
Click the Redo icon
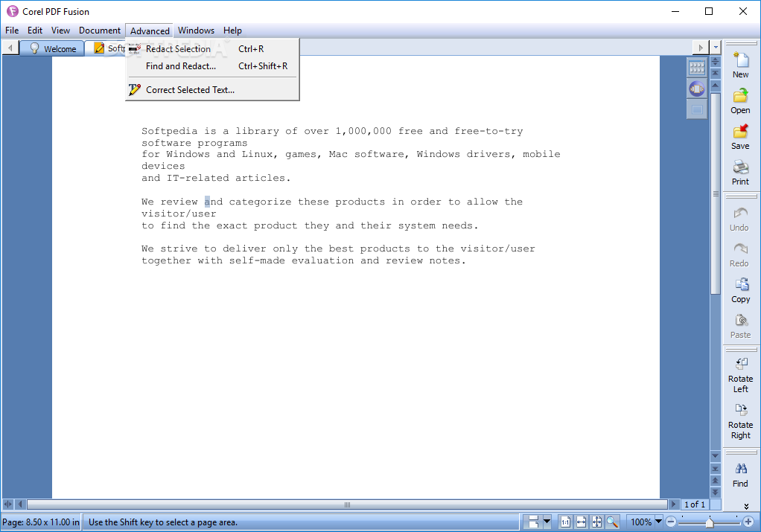point(741,249)
